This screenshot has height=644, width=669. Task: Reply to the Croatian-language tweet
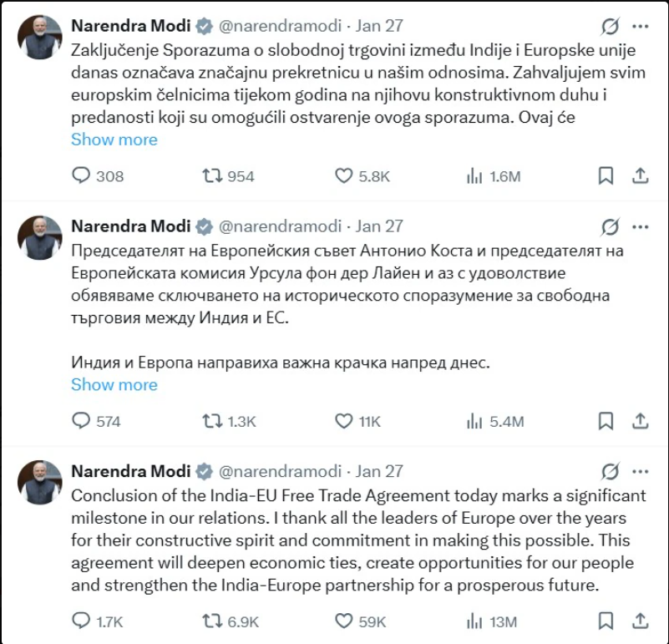81,175
